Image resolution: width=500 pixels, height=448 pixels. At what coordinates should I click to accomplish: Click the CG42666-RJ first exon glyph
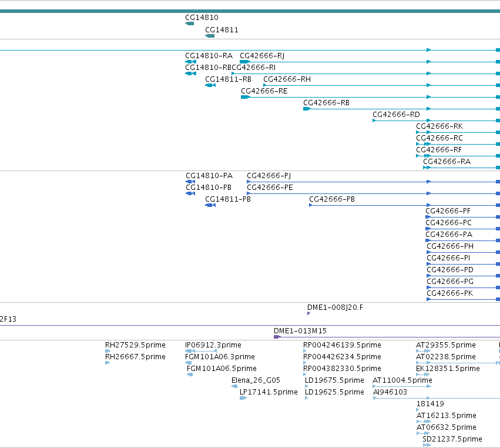[x=244, y=62]
